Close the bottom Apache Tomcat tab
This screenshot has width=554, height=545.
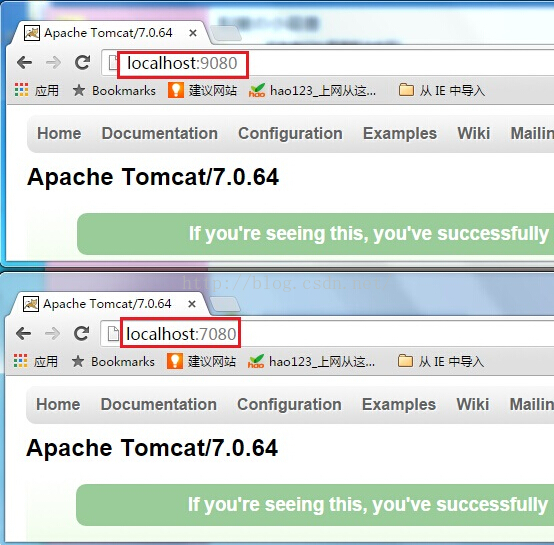[192, 304]
